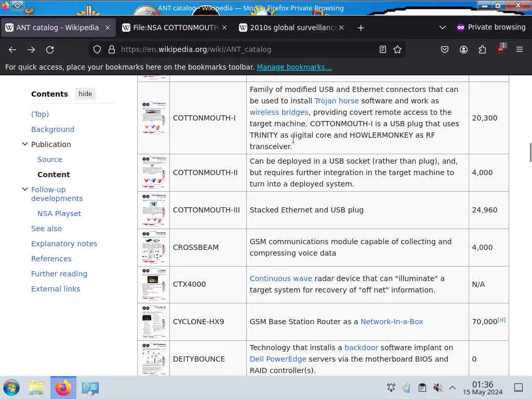The width and height of the screenshot is (532, 399).
Task: Click the uBlock extension icon
Action: point(501,49)
